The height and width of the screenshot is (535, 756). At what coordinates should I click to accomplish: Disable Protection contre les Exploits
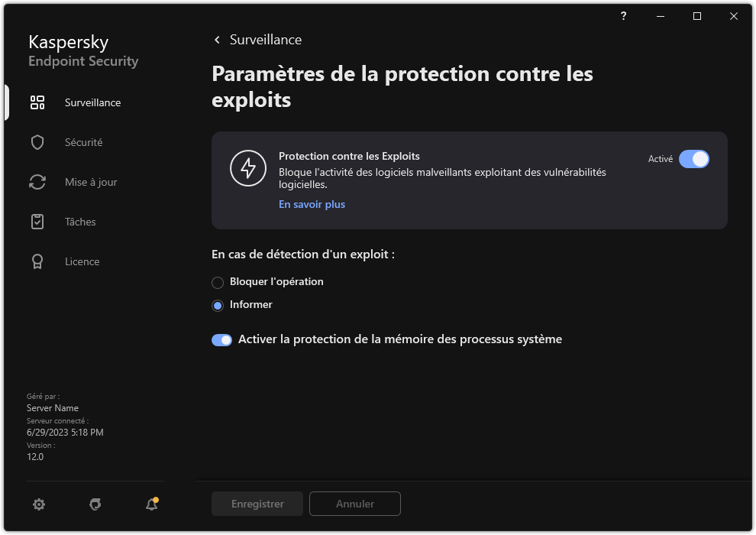click(694, 159)
